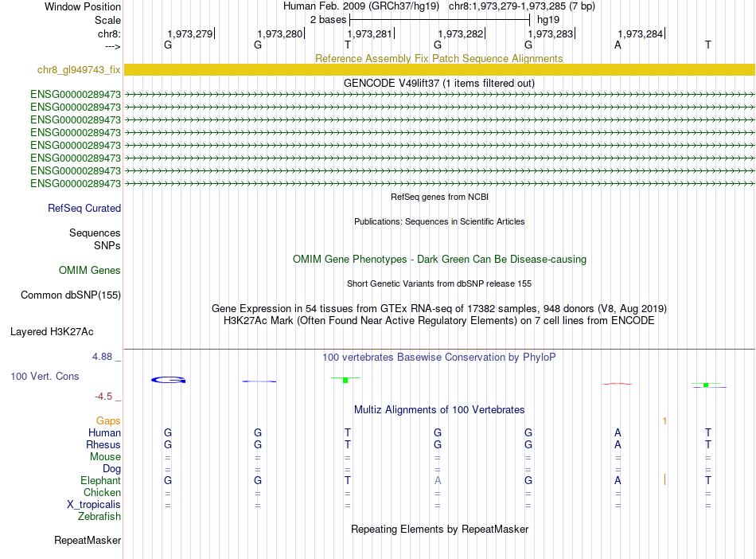Screen dimensions: 756x559
Task: Click the faded A in Elephant row
Action: (x=438, y=480)
